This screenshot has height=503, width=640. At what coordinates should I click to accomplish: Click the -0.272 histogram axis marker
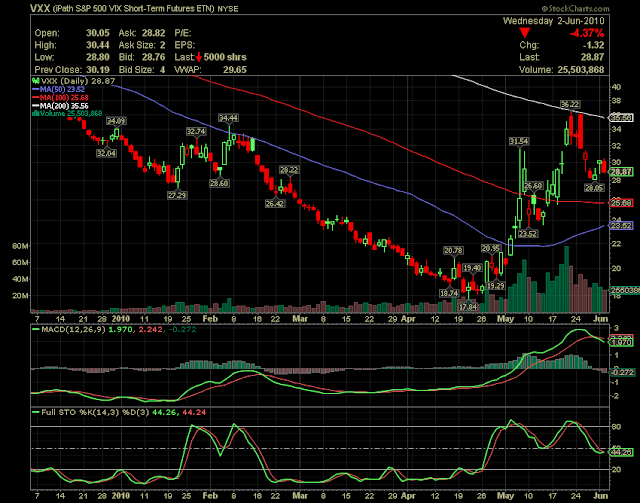tap(622, 372)
